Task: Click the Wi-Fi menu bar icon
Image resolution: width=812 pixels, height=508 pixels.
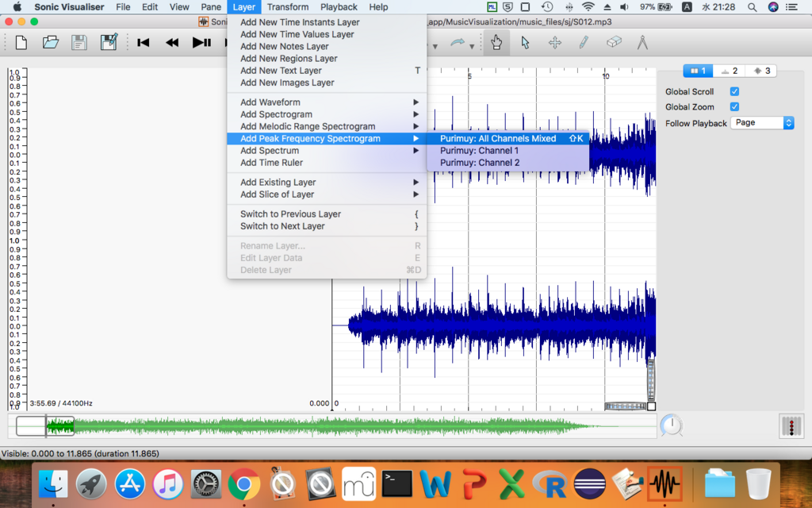Action: tap(588, 6)
